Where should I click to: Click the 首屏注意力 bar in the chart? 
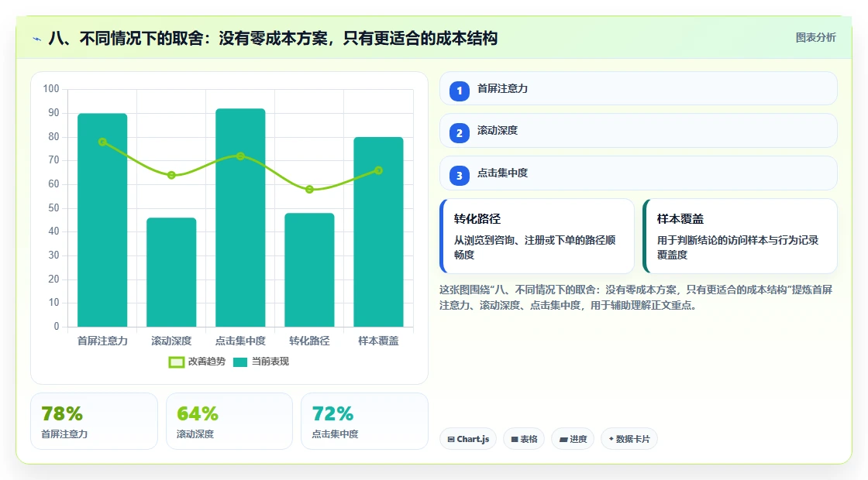pos(102,220)
